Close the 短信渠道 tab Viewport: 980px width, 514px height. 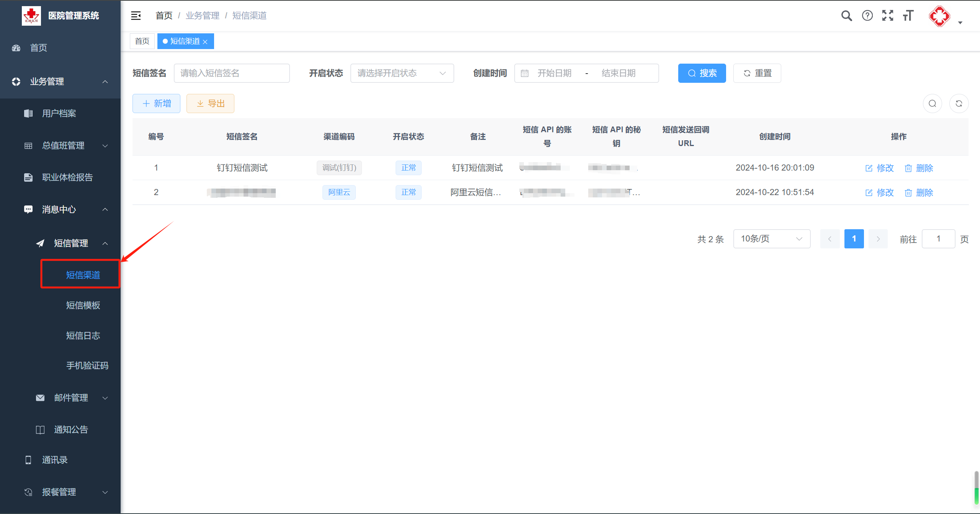point(205,42)
